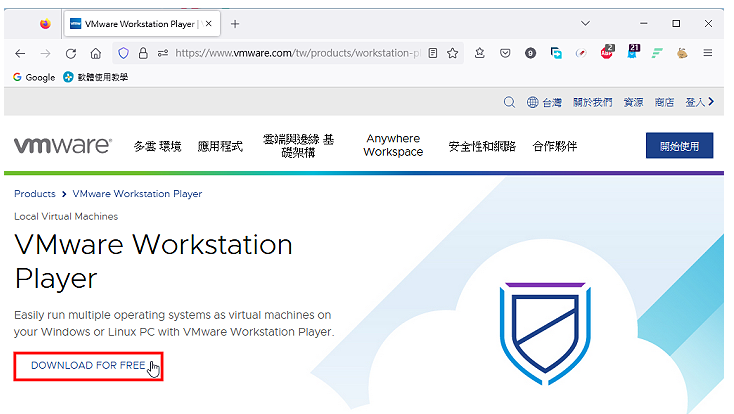Open the white round extension with red mark
Image resolution: width=734 pixels, height=414 pixels.
tap(581, 53)
